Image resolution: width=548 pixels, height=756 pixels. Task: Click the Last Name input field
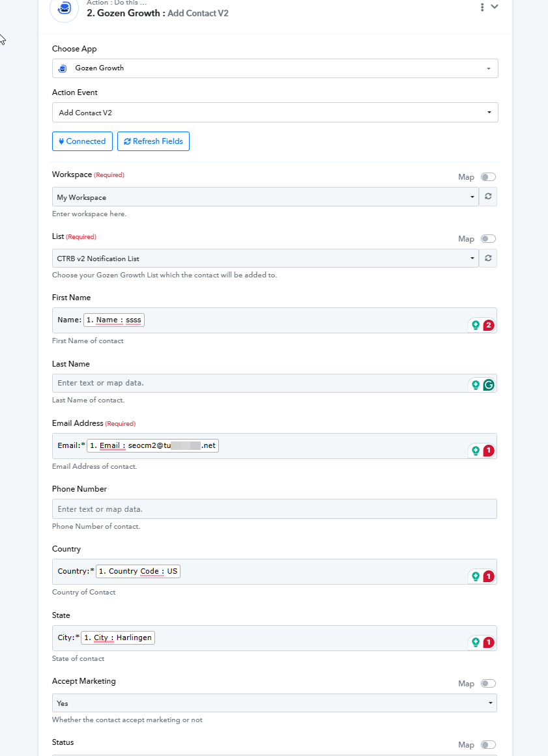[274, 384]
